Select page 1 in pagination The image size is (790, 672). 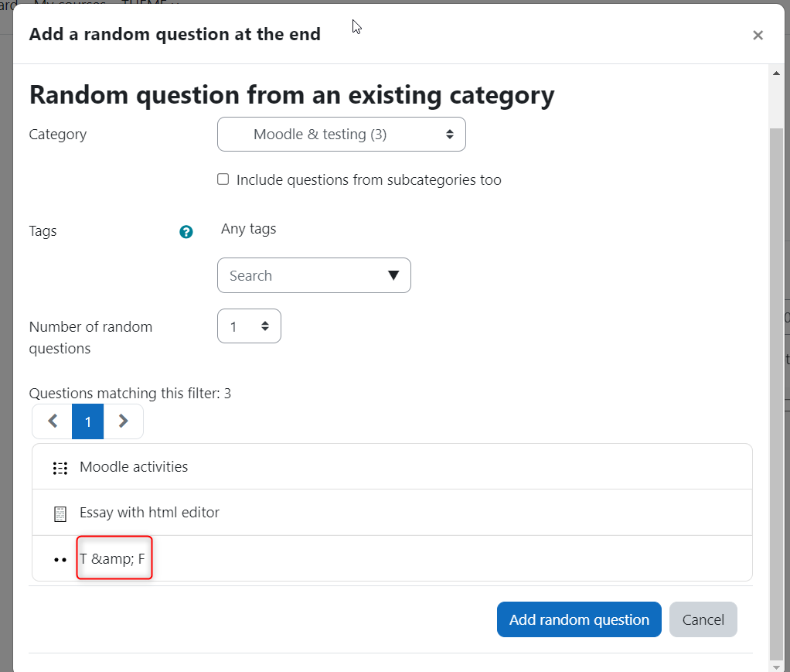87,421
